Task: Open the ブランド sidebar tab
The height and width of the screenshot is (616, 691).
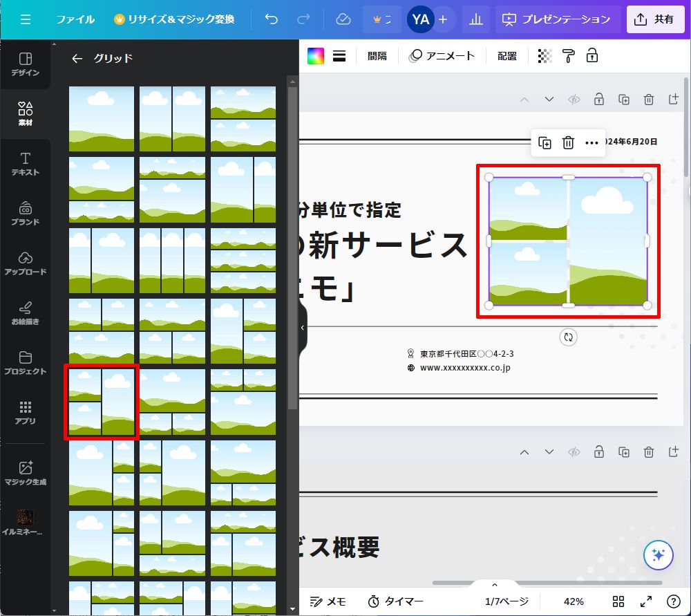Action: pos(25,214)
